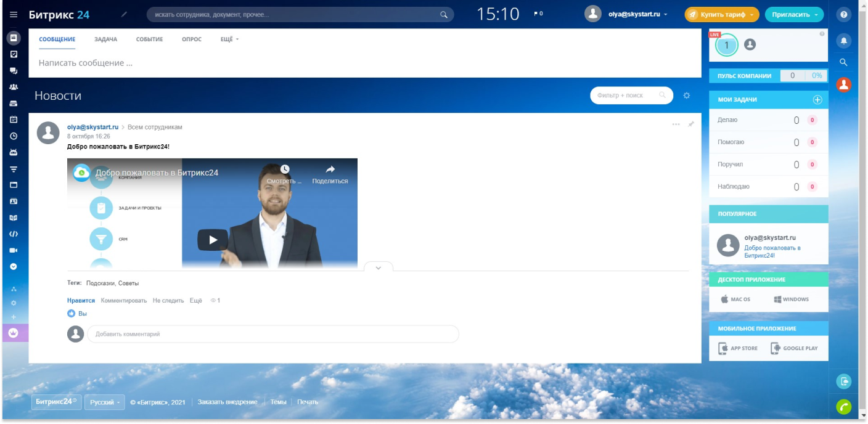Open the Делаю tasks row
Viewport: 868px width, 424px height.
(769, 120)
